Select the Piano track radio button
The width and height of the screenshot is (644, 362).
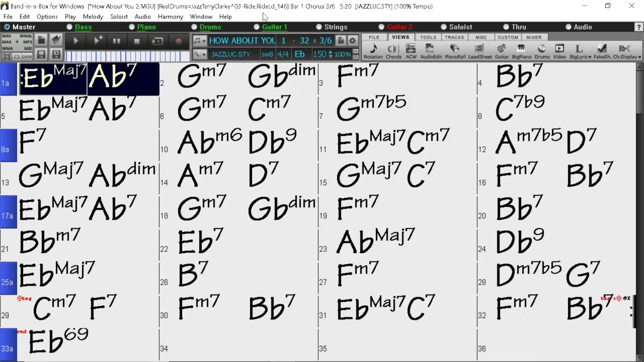coord(132,27)
